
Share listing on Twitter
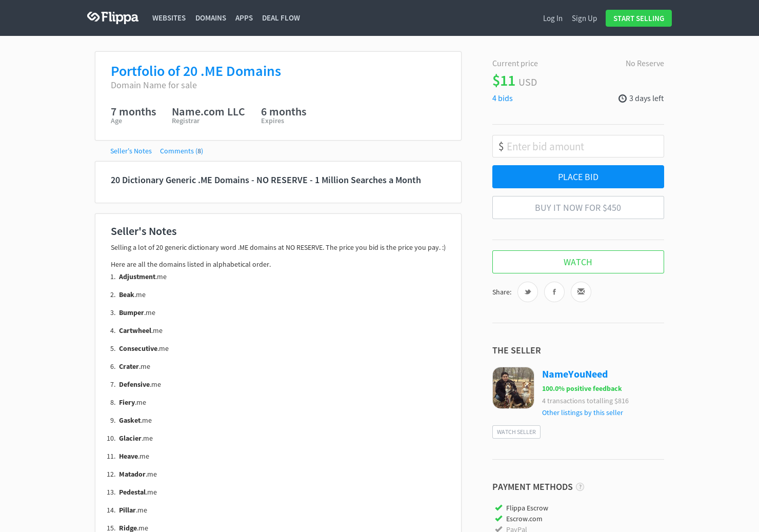point(528,292)
